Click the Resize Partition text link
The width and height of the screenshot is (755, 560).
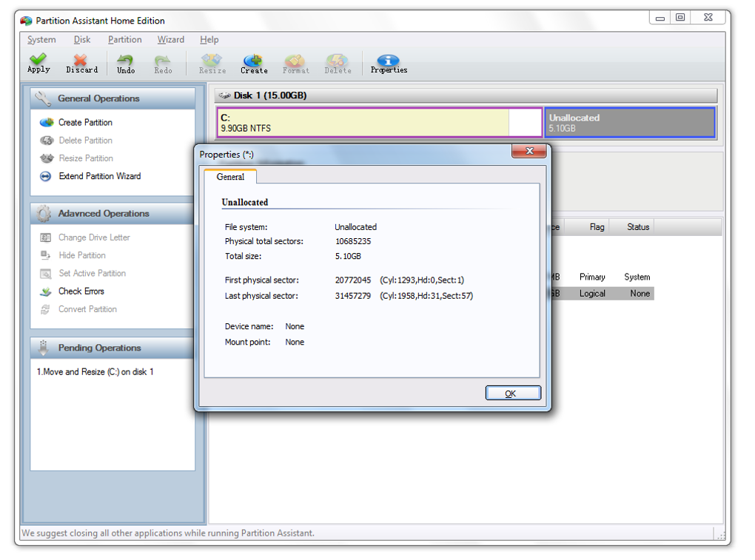click(86, 158)
